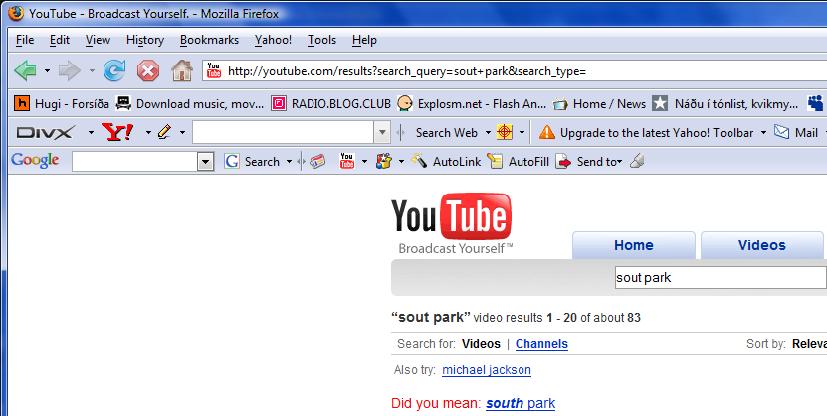This screenshot has height=416, width=827.
Task: Focus the Google toolbar search field
Action: click(135, 162)
